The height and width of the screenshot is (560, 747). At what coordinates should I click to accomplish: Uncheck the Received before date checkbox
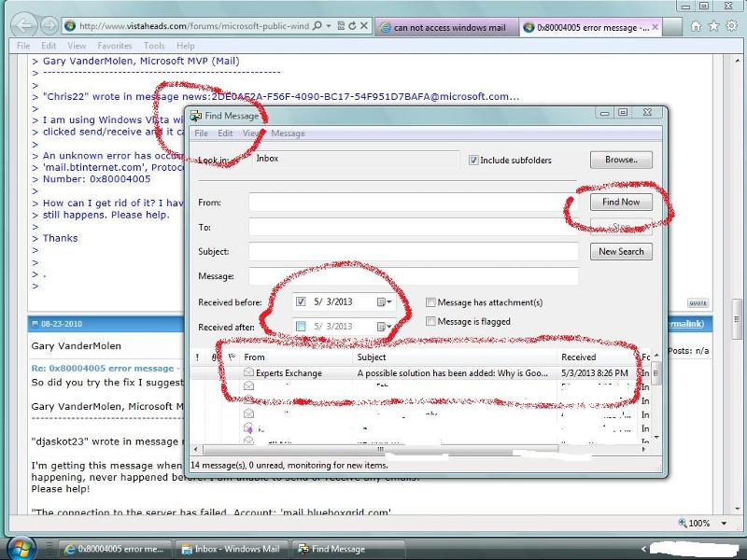pos(301,301)
